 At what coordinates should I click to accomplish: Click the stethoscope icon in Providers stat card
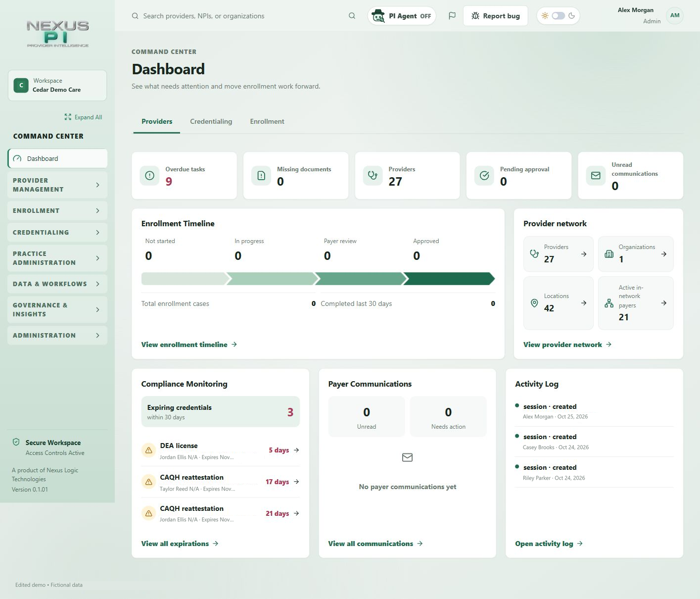373,175
